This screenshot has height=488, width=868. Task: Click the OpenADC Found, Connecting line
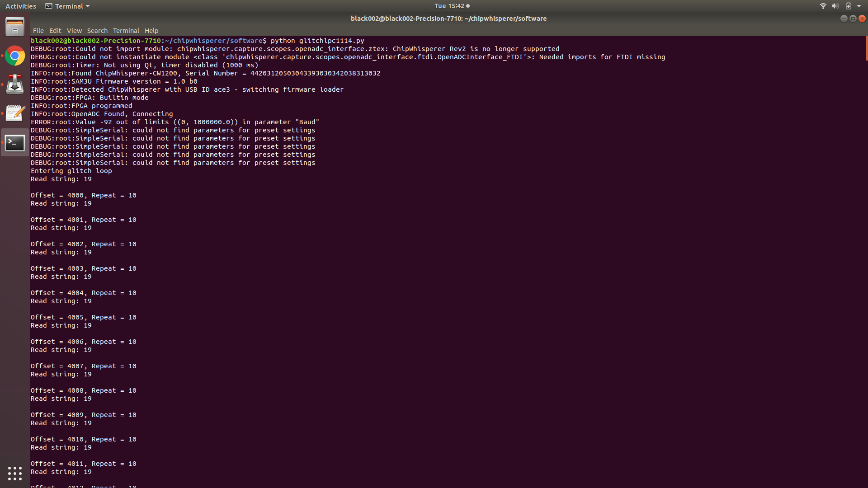[x=102, y=114]
